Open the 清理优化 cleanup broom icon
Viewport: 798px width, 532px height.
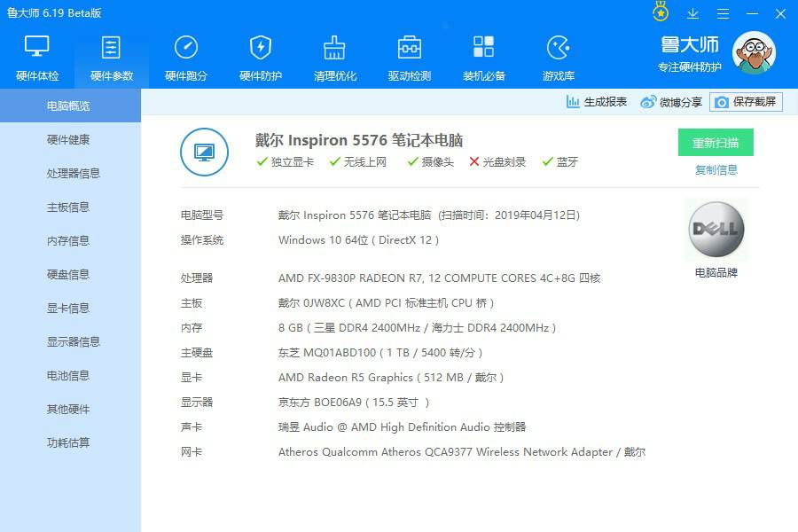[x=335, y=47]
